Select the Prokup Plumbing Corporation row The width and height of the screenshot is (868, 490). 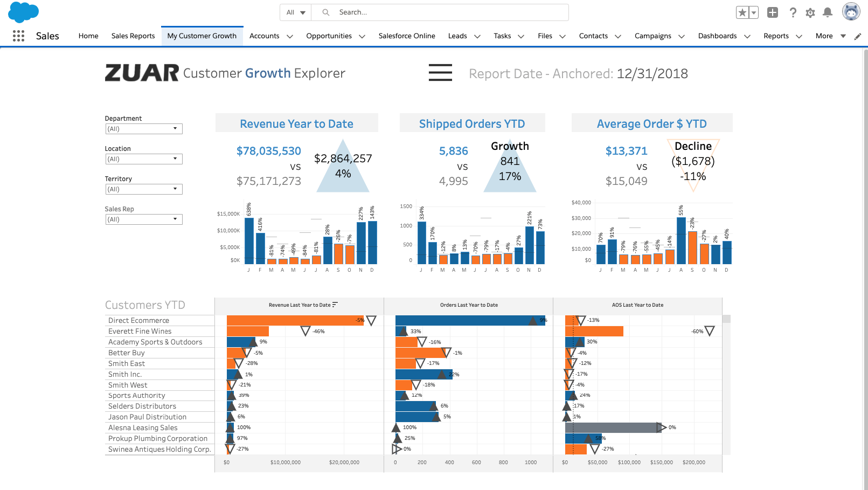pos(159,438)
